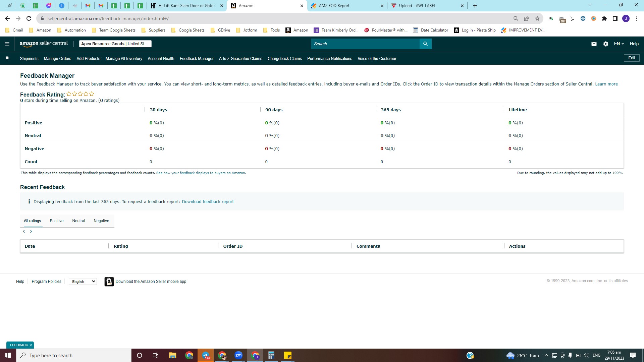The width and height of the screenshot is (644, 362).
Task: Open Sticky Notes from taskbar
Action: [x=288, y=355]
